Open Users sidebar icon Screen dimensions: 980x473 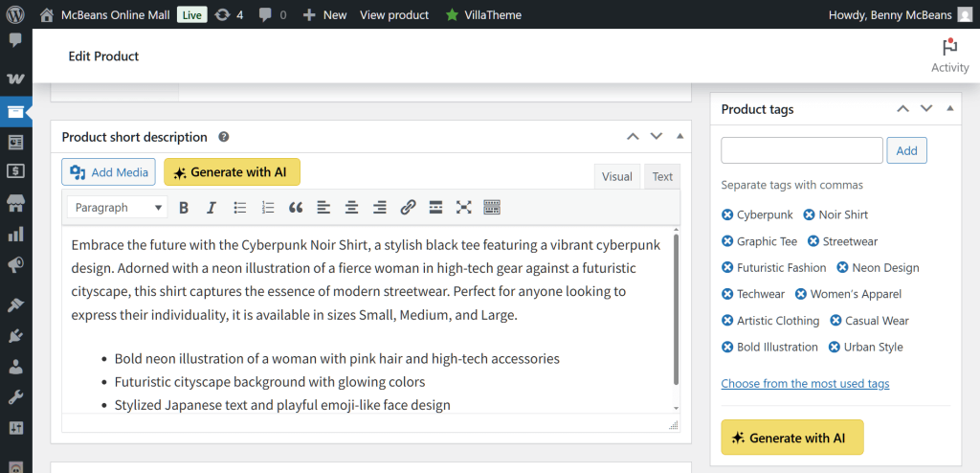coord(15,367)
